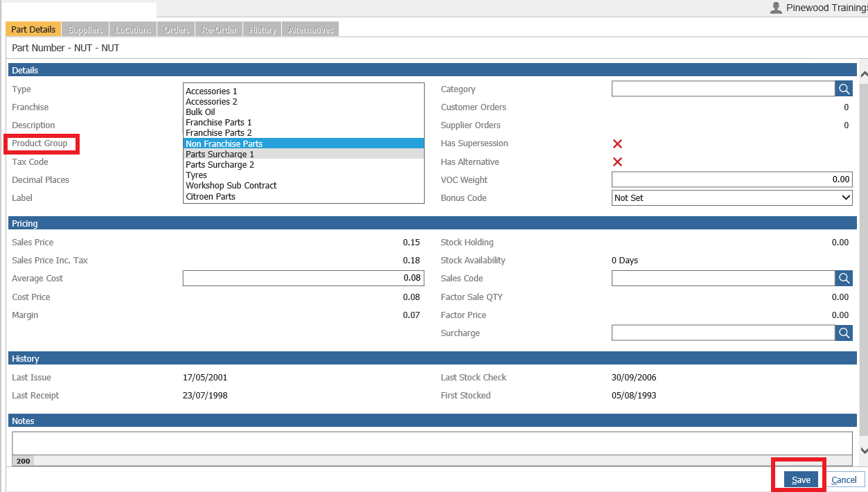Click the VOC Weight input field

tap(732, 179)
